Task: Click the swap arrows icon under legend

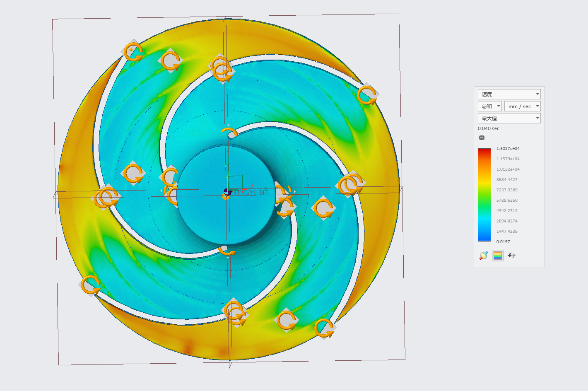Action: (512, 256)
